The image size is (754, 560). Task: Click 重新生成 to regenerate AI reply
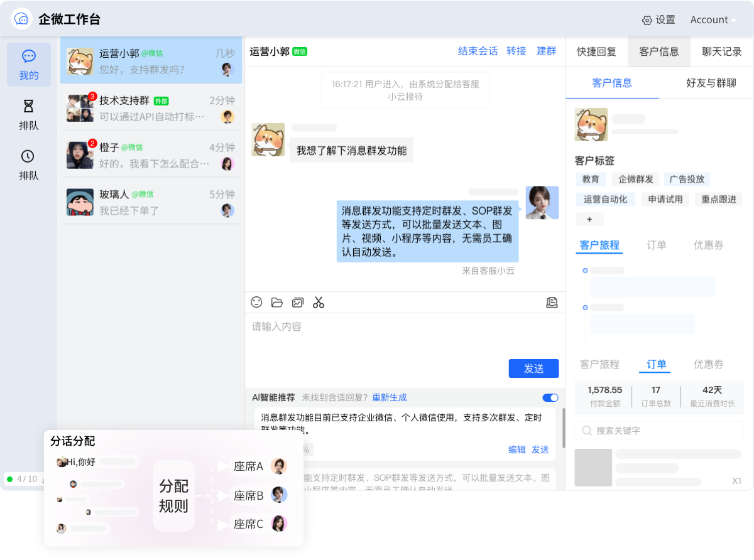coord(390,397)
